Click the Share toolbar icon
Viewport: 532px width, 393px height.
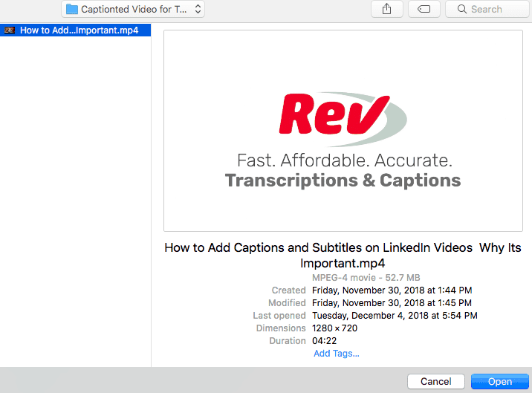coord(387,9)
